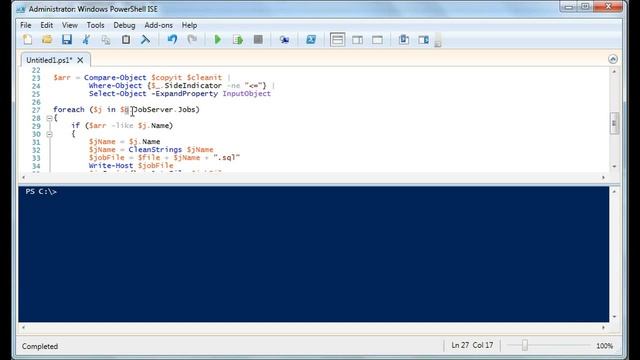Screen dimensions: 640x360
Task: Show the Command Add-on pane
Action: [424, 40]
